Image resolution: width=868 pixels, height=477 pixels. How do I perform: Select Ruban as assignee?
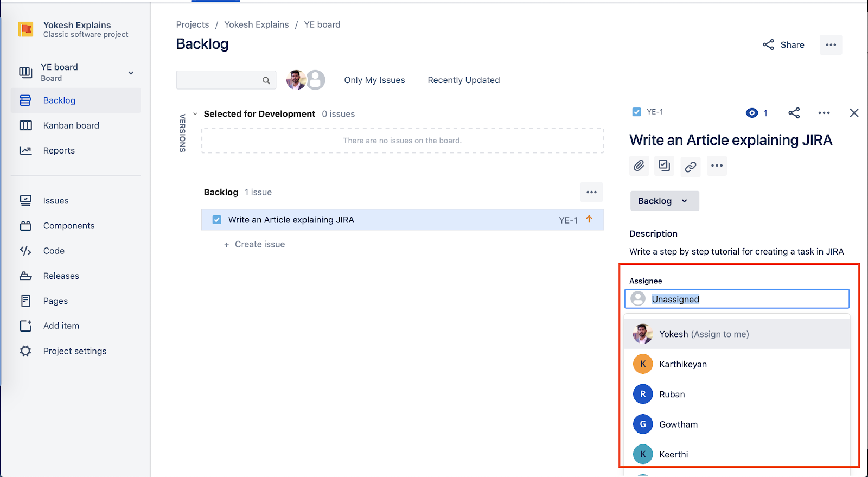pyautogui.click(x=737, y=394)
